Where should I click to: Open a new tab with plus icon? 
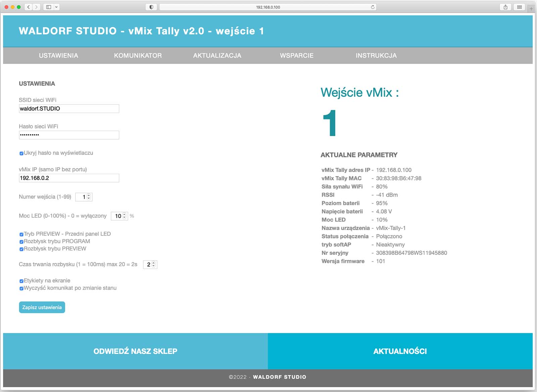[531, 9]
